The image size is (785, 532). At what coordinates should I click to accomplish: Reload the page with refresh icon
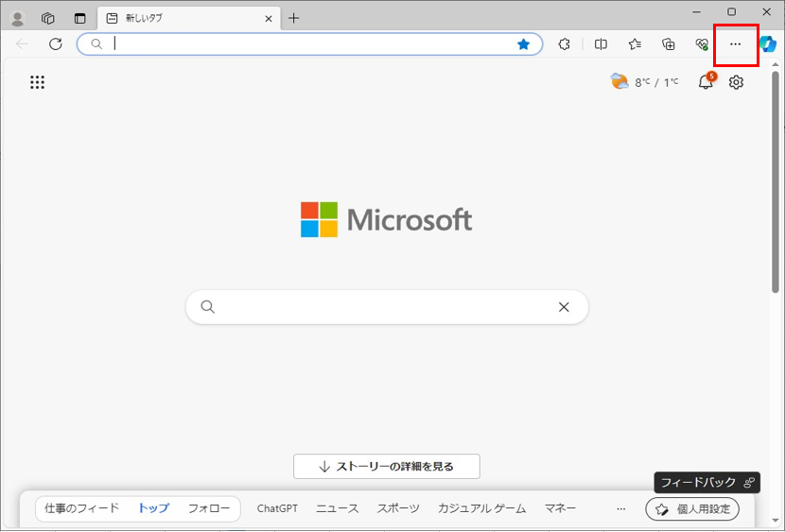(x=56, y=44)
